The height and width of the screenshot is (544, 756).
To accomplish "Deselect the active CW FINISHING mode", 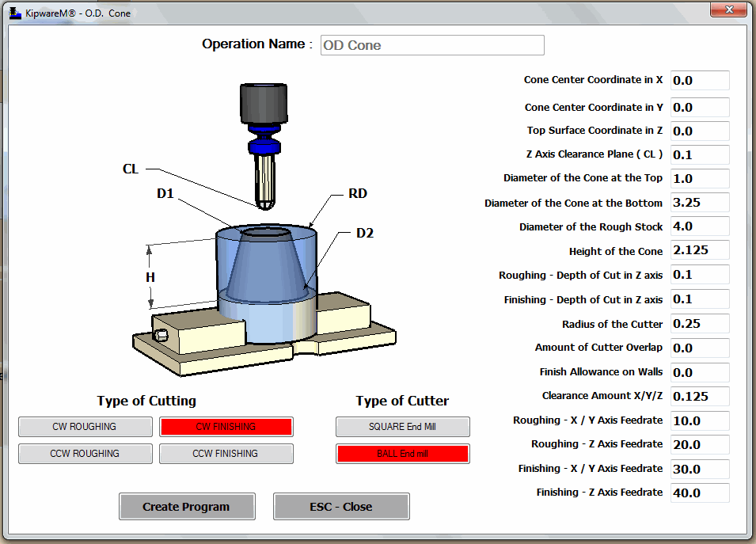I will coord(226,427).
